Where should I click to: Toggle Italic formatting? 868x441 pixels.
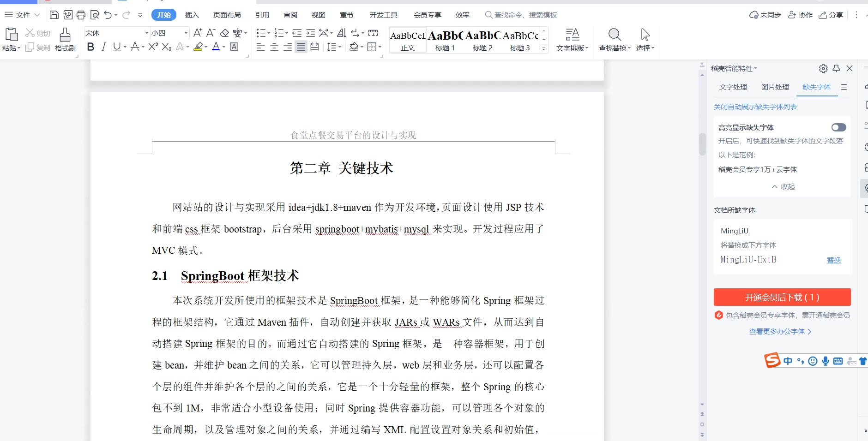[104, 47]
